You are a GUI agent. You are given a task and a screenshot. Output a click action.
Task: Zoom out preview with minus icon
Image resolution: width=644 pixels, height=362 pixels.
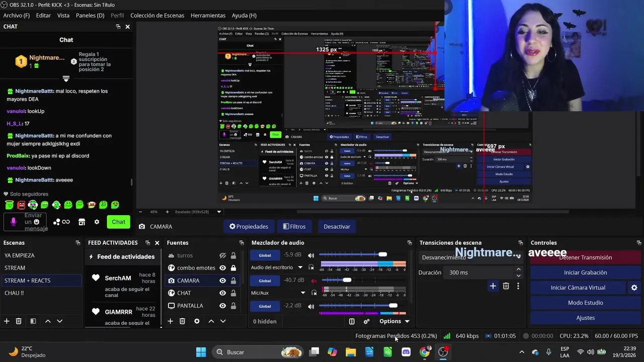[140, 212]
